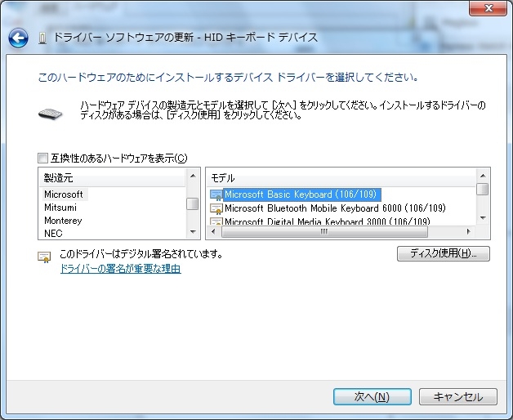Click the model list vertical scrollbar thumb
Viewport: 513px width, 420px height.
(x=483, y=189)
